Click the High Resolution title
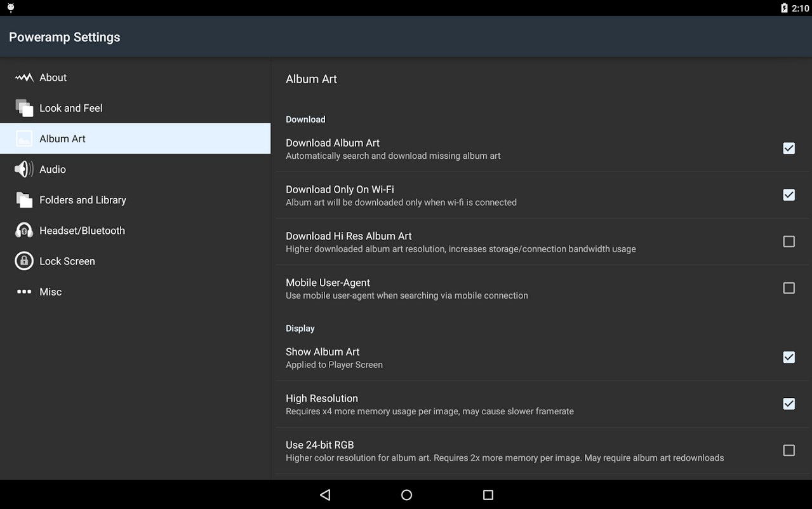Viewport: 812px width, 509px height. (x=322, y=398)
